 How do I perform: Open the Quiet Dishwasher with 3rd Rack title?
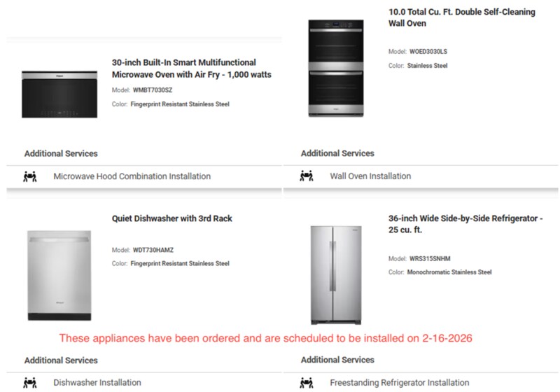[172, 218]
